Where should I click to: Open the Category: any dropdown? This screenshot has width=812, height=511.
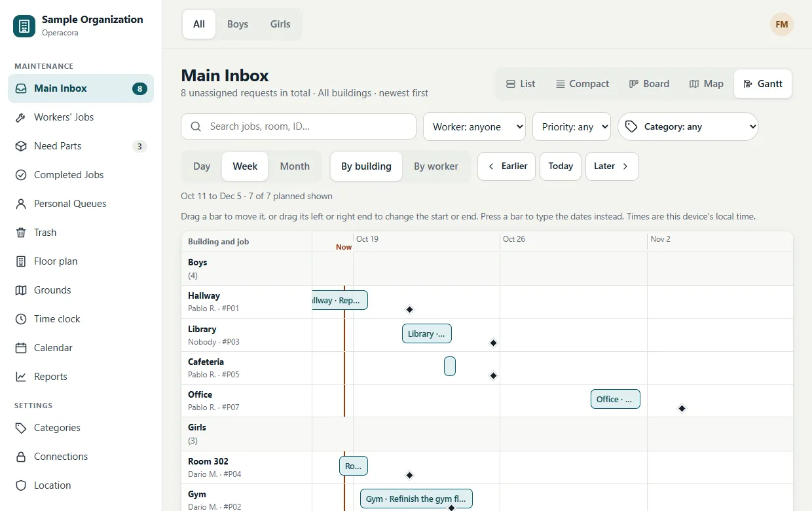coord(688,127)
